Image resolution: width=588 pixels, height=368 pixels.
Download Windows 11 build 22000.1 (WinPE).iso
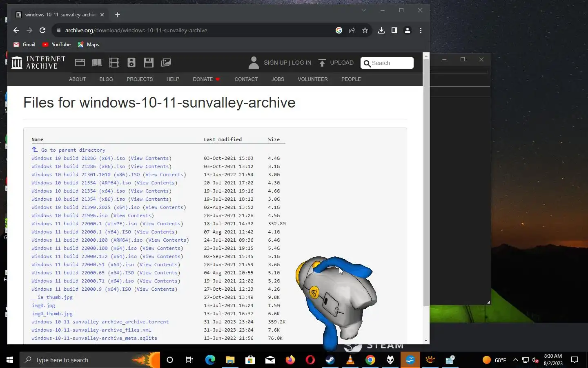pyautogui.click(x=84, y=224)
